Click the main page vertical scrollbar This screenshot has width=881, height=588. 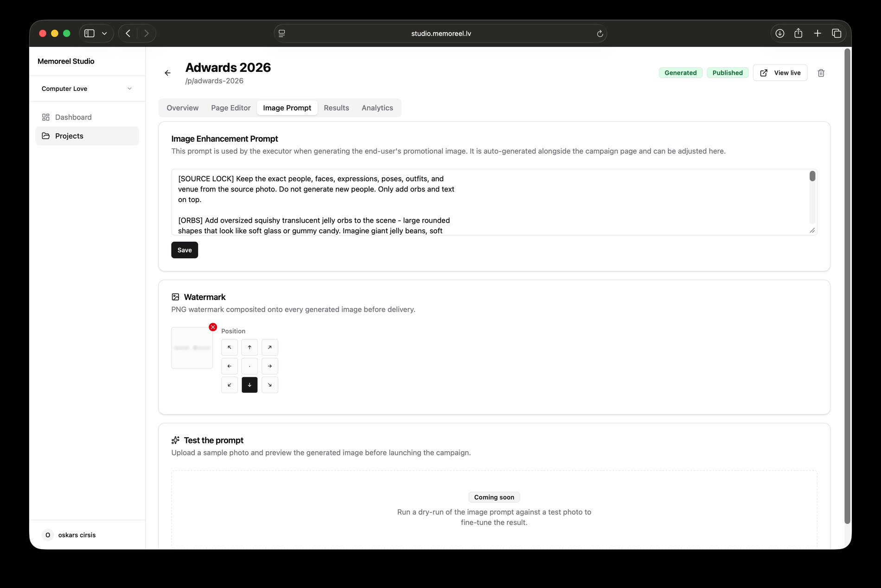click(847, 286)
